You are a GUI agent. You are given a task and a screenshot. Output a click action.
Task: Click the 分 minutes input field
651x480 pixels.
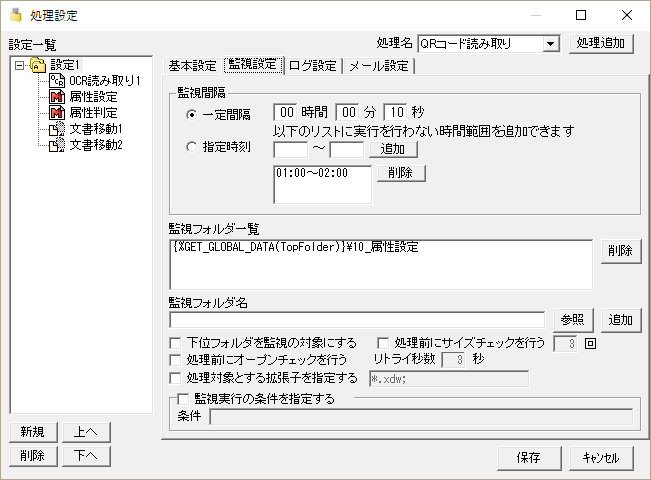click(348, 112)
